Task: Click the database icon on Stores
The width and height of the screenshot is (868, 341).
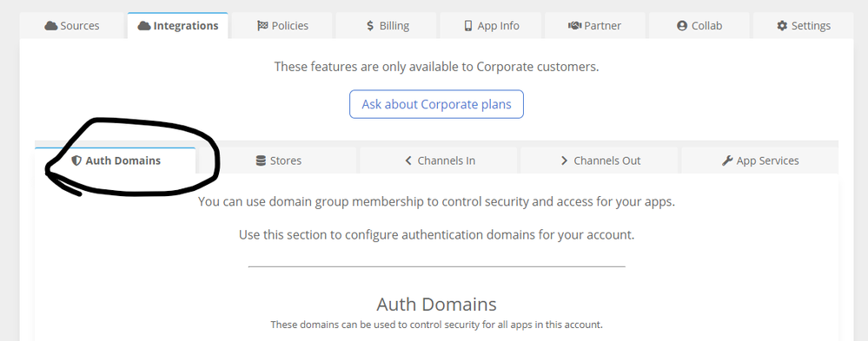Action: [261, 161]
